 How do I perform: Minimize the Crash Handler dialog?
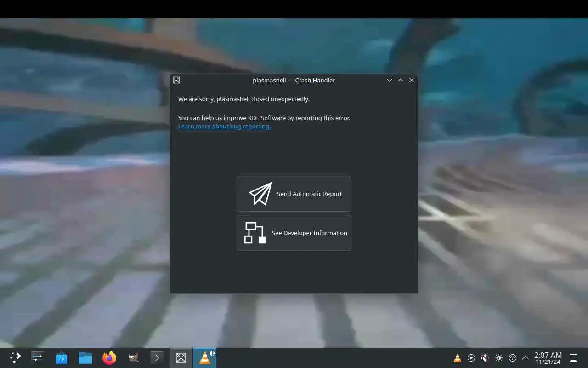click(x=389, y=80)
